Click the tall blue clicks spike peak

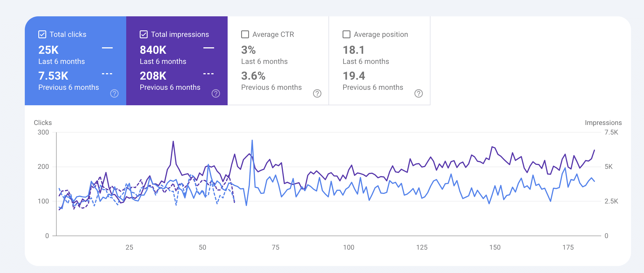tap(252, 140)
